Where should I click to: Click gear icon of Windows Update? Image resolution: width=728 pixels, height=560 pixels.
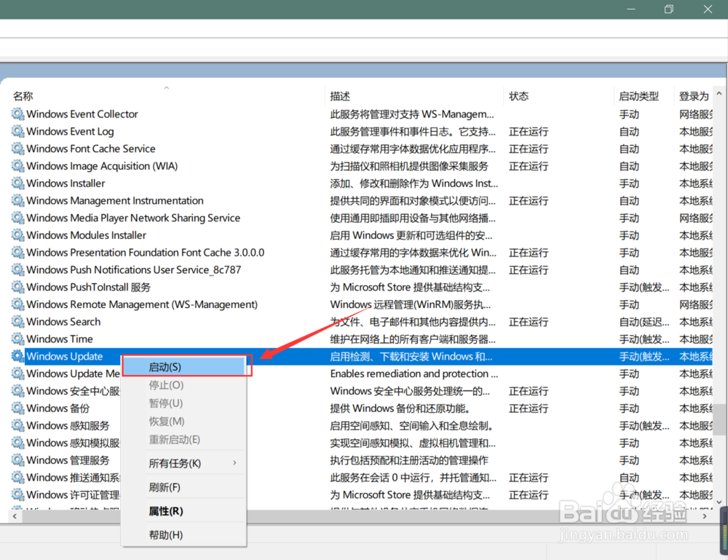17,356
